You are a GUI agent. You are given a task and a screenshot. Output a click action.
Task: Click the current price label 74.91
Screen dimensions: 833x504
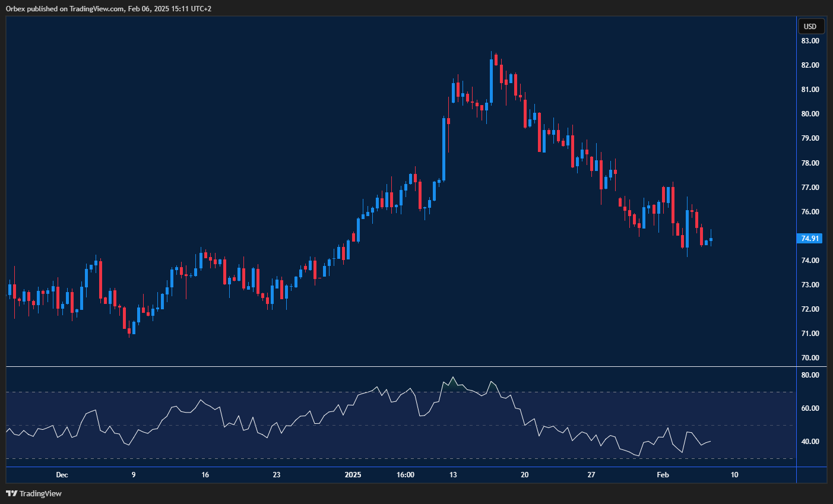point(810,239)
